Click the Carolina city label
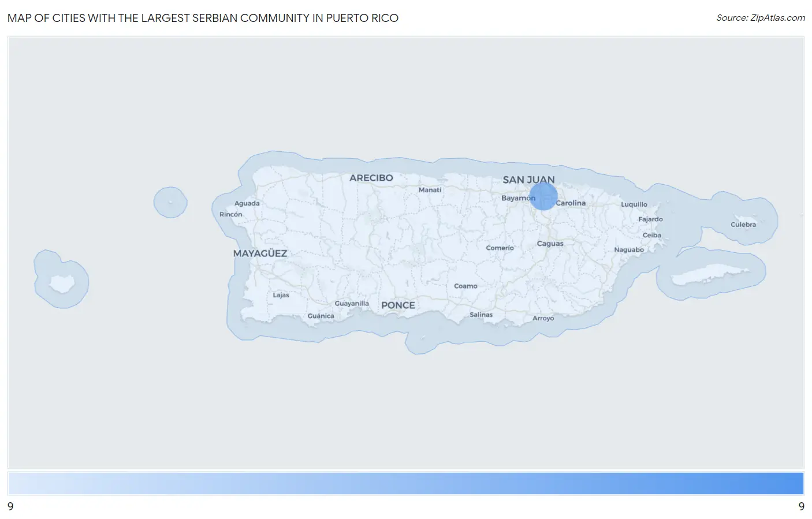Image resolution: width=812 pixels, height=519 pixels. 571,203
